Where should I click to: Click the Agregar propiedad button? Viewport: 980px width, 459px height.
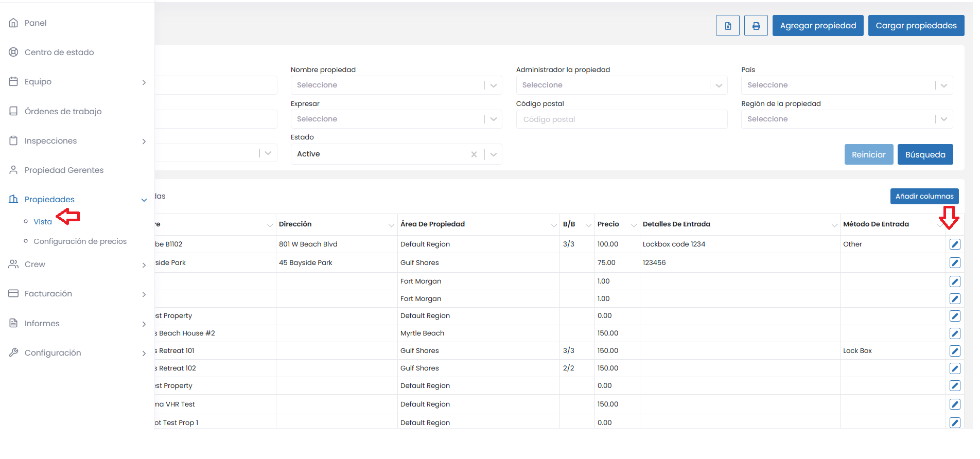coord(817,26)
